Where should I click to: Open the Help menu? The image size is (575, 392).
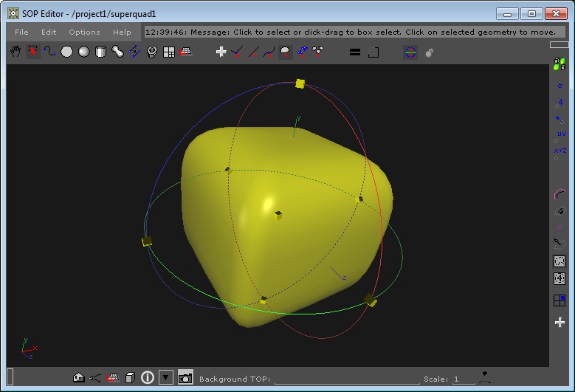(x=122, y=32)
